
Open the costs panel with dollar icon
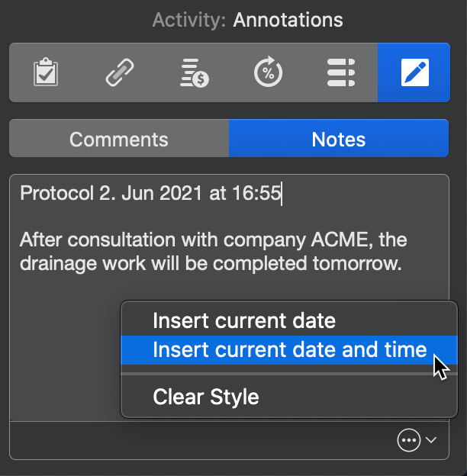click(194, 72)
